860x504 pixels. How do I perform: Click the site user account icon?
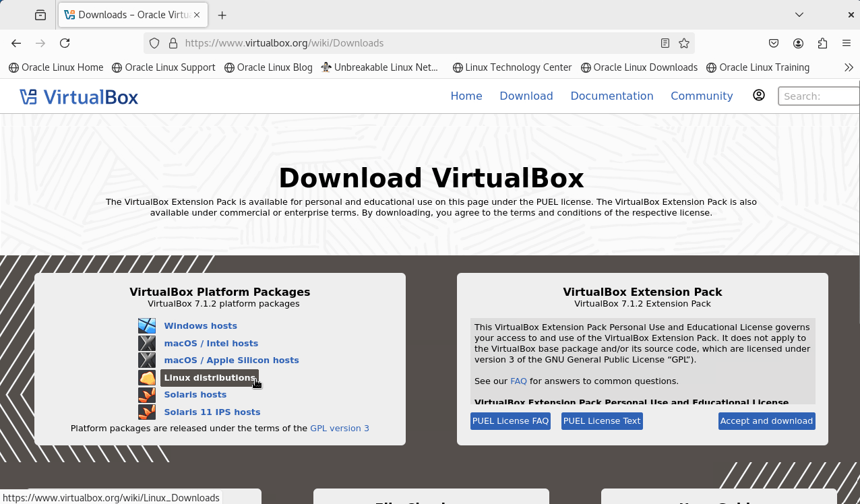coord(759,95)
